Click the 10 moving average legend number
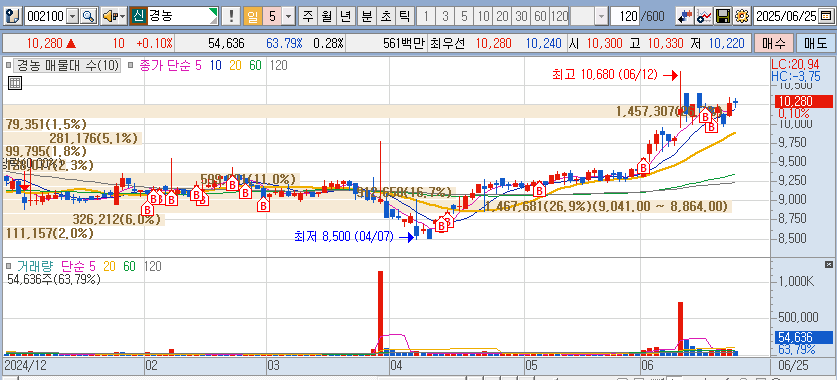 coord(216,66)
